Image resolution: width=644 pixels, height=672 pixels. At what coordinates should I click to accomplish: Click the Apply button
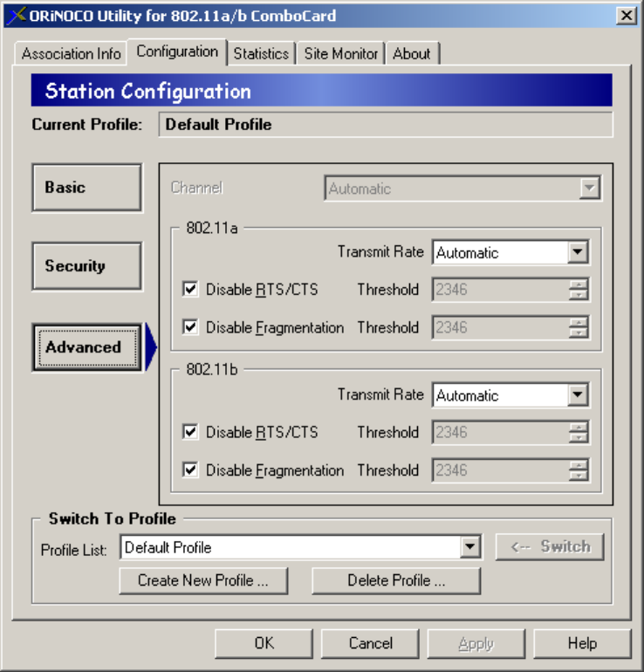coord(476,643)
